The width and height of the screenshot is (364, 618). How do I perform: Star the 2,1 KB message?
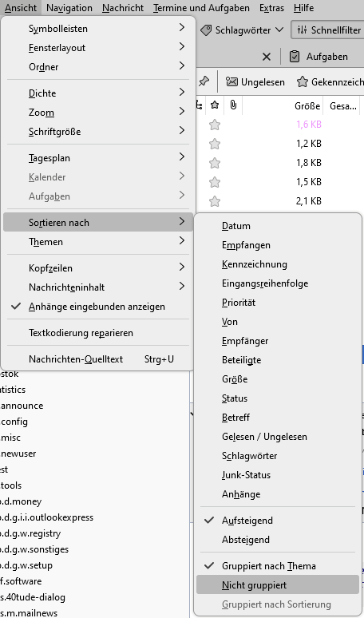pyautogui.click(x=214, y=201)
